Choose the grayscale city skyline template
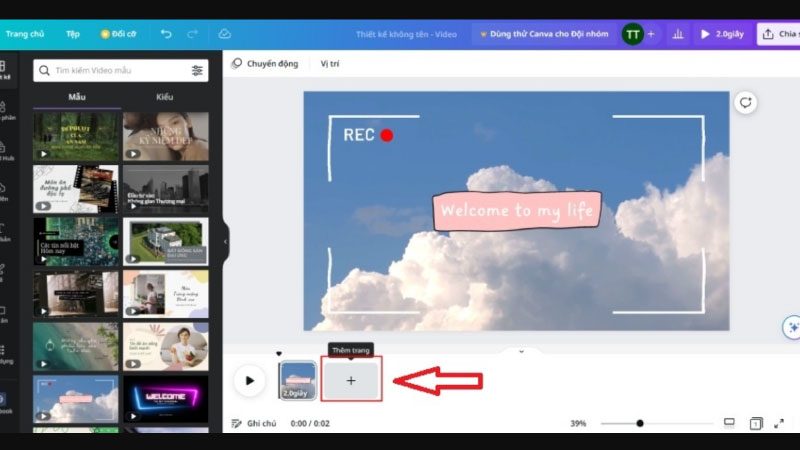This screenshot has width=800, height=450. tap(165, 189)
